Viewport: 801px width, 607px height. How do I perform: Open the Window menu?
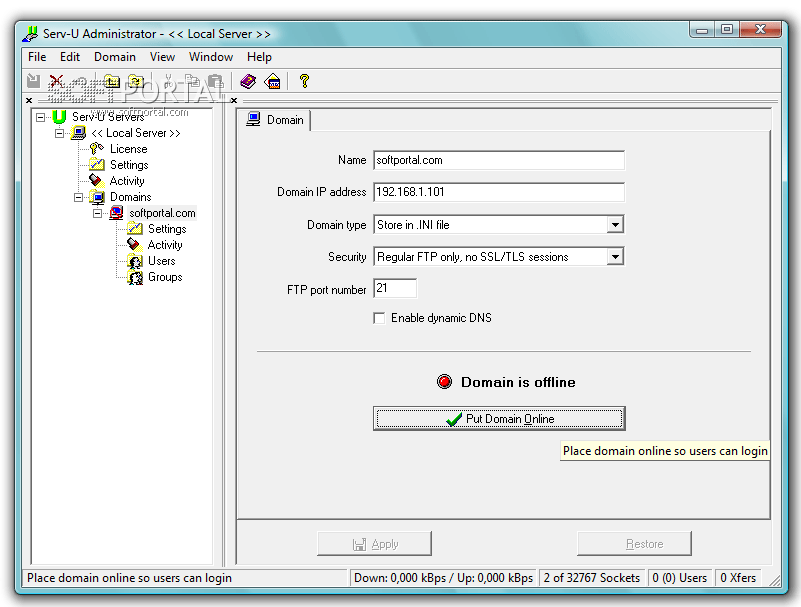(x=211, y=57)
